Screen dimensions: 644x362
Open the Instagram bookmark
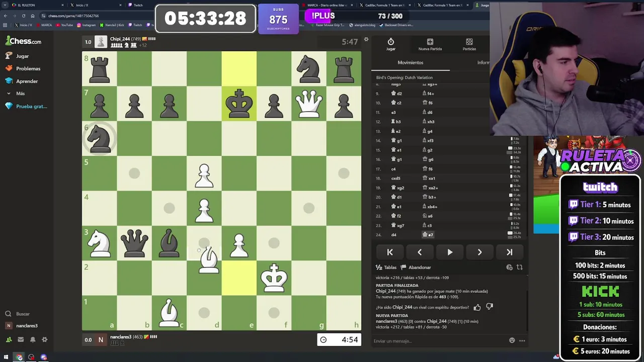pyautogui.click(x=87, y=25)
